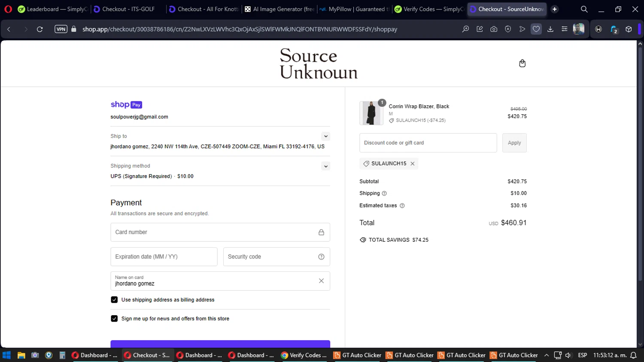Switch to Verify Codes — SimplyCodes tab
The height and width of the screenshot is (362, 644).
click(x=429, y=9)
